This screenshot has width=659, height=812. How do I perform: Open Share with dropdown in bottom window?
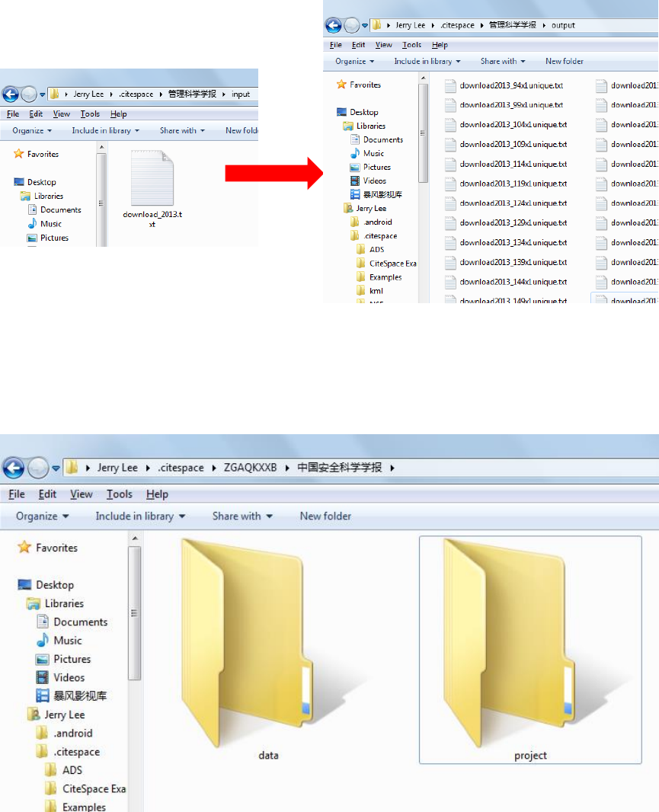(x=242, y=516)
